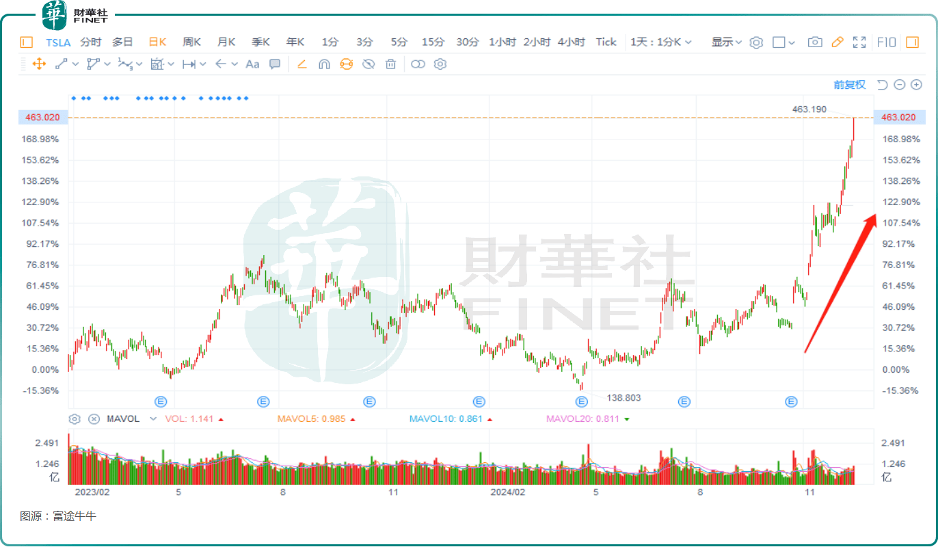Toggle the left panel layout icon
Viewport: 938px width, 560px height.
click(x=27, y=42)
